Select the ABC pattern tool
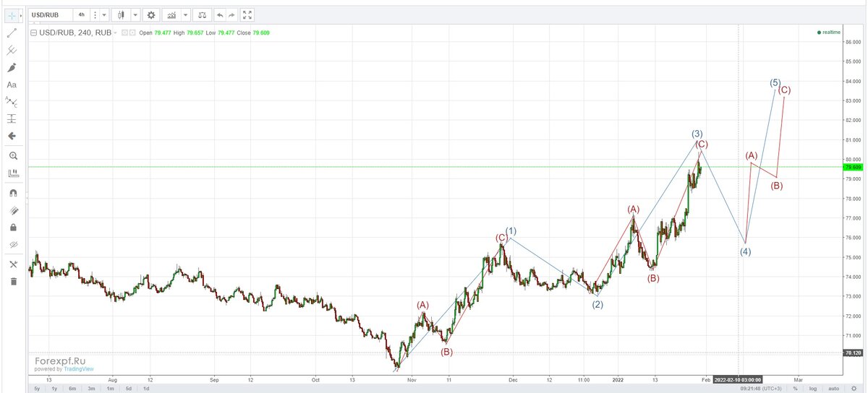 point(12,102)
